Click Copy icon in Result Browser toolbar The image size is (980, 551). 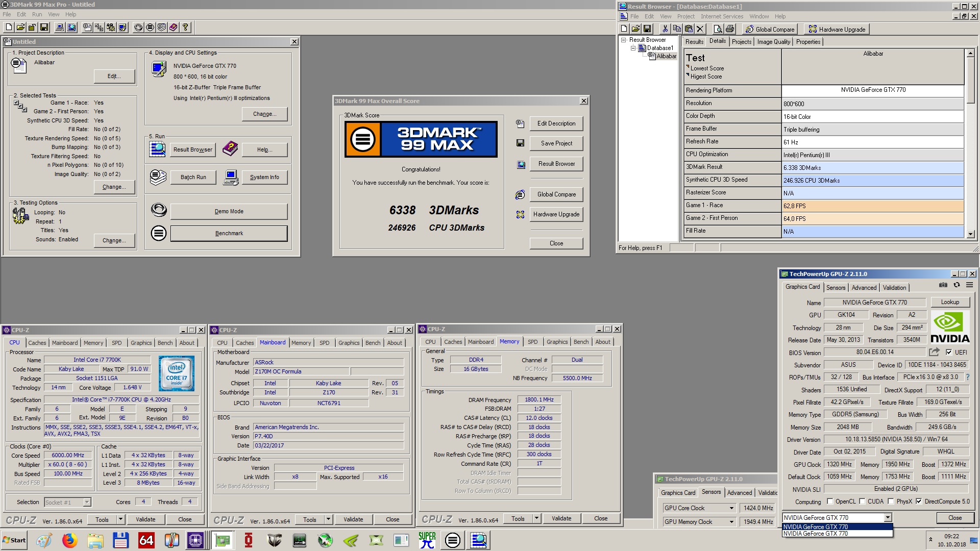pos(677,29)
